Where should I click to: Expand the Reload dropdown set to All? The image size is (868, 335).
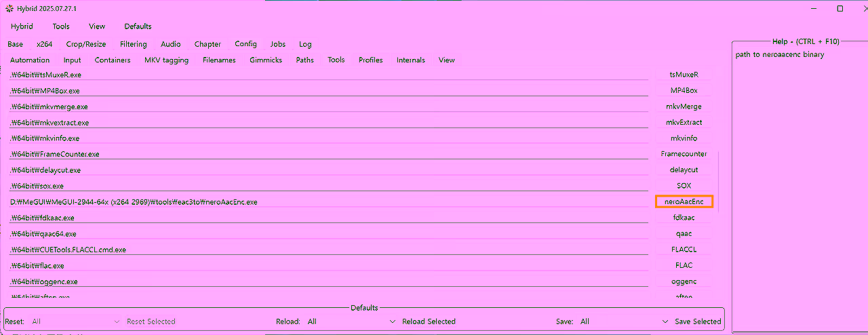tap(351, 321)
